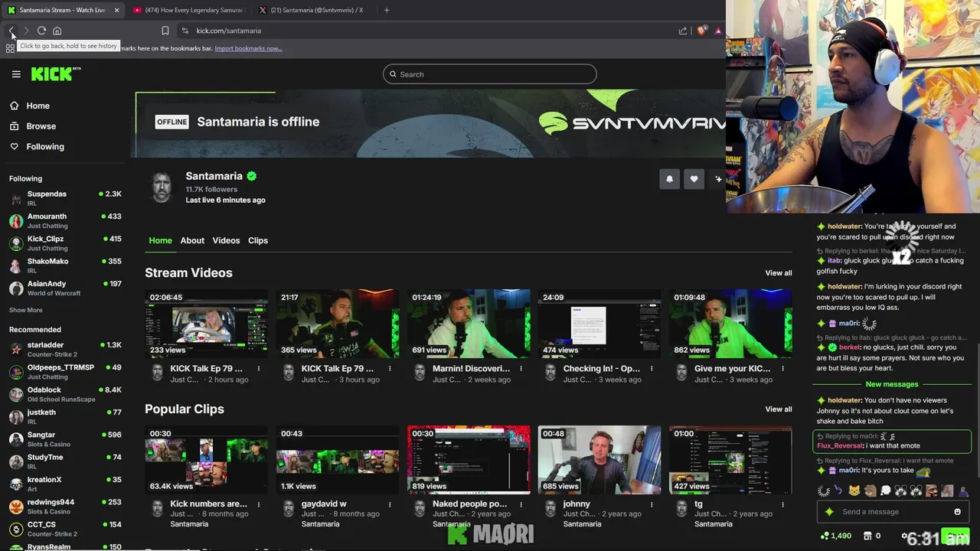This screenshot has height=551, width=980.
Task: Open starladder in the Recommended list
Action: (65, 349)
